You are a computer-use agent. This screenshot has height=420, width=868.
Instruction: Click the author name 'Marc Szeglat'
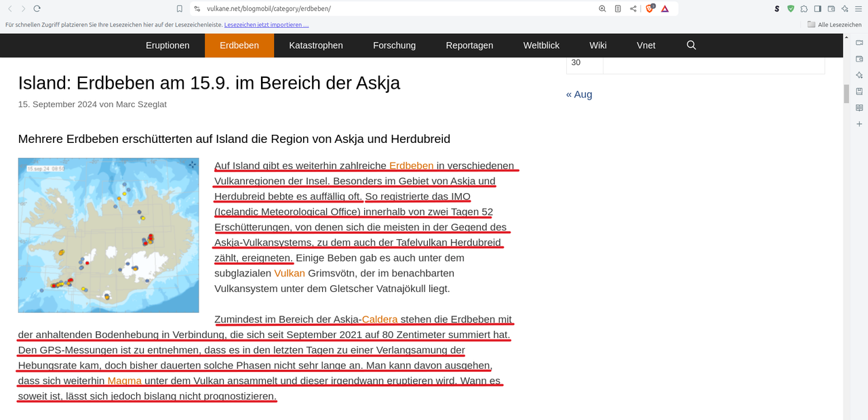pos(141,104)
